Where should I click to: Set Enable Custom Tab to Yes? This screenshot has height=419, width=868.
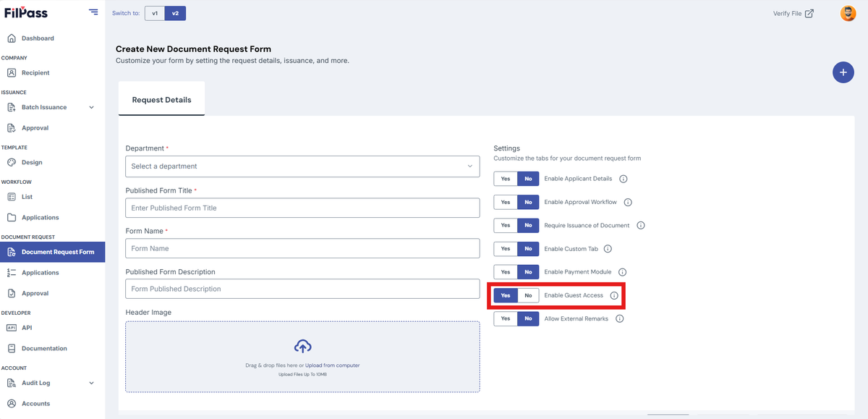506,249
